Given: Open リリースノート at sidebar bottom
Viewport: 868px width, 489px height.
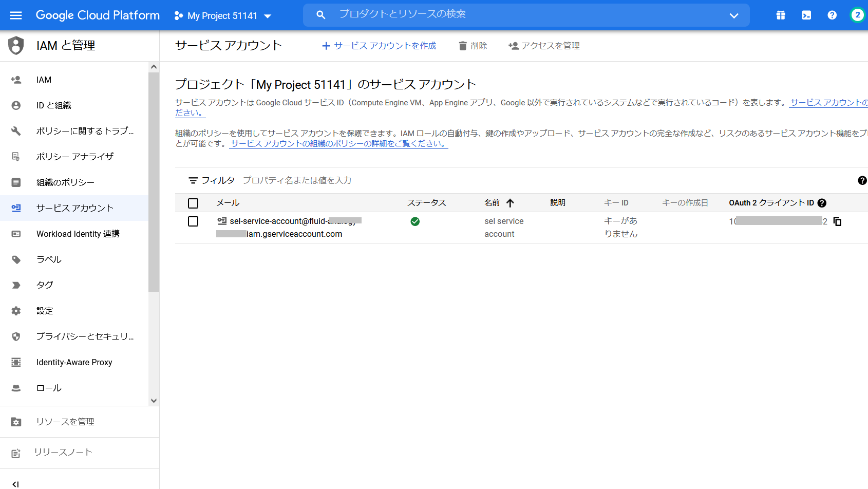Looking at the screenshot, I should [80, 453].
